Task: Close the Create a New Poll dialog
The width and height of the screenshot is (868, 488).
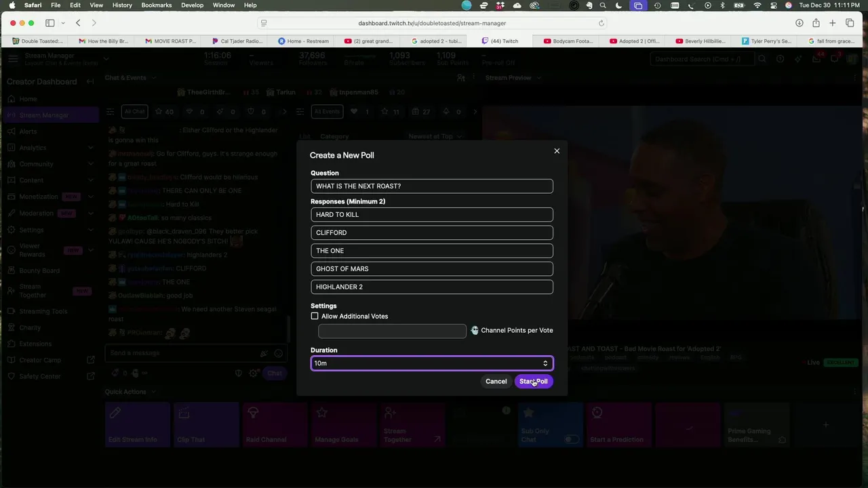Action: click(557, 151)
